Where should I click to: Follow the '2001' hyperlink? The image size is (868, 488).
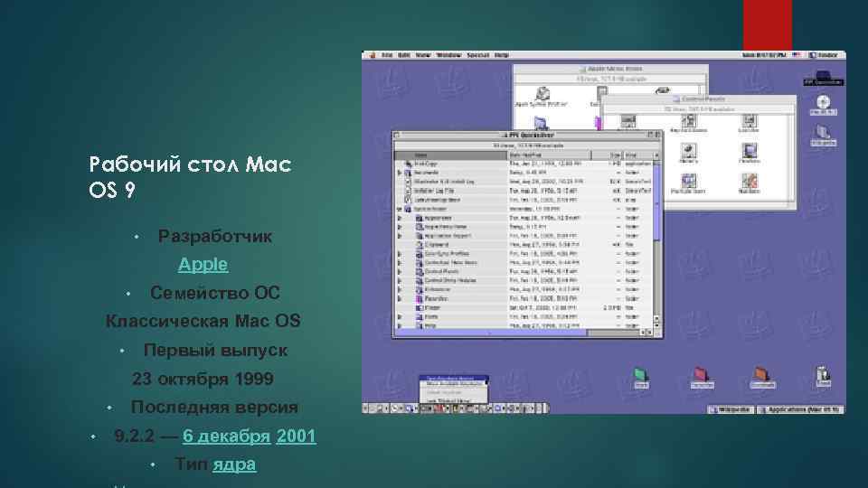[x=297, y=436]
